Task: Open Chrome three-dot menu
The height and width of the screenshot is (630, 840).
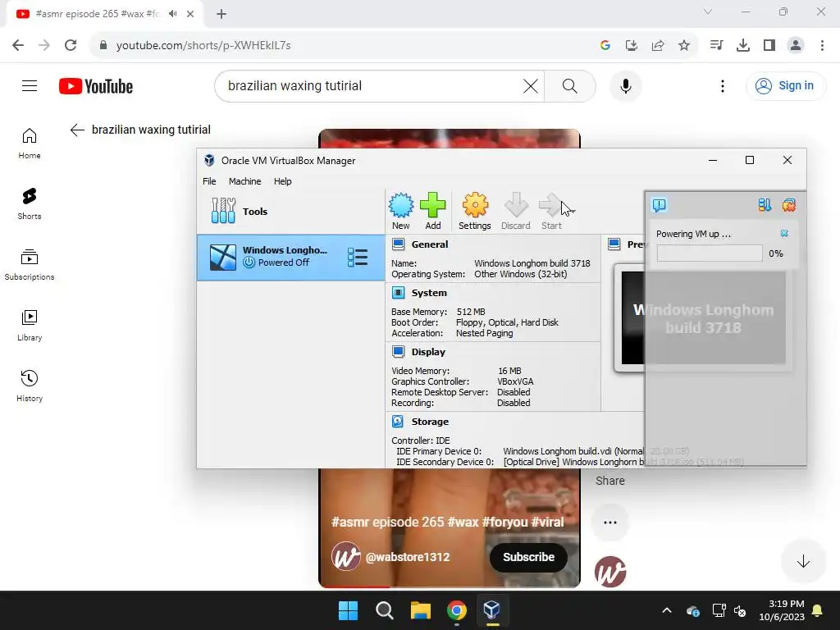Action: 822,45
